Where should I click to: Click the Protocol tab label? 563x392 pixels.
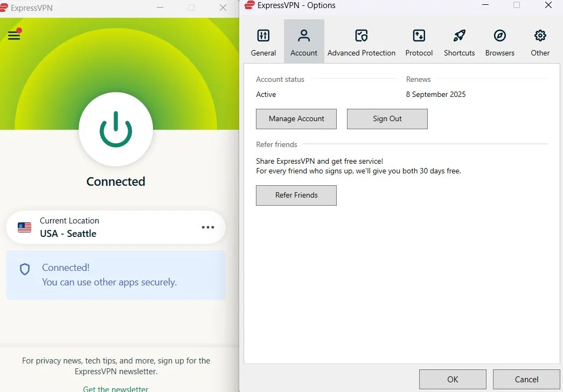pos(419,53)
